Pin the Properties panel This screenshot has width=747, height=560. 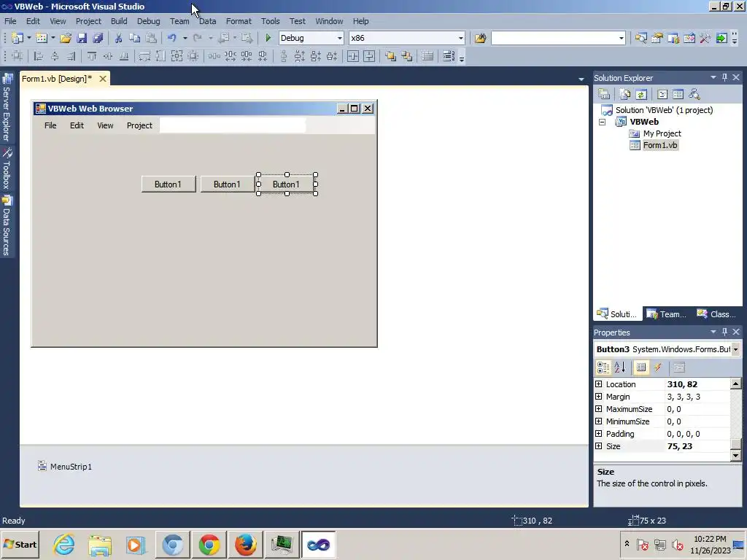(724, 332)
